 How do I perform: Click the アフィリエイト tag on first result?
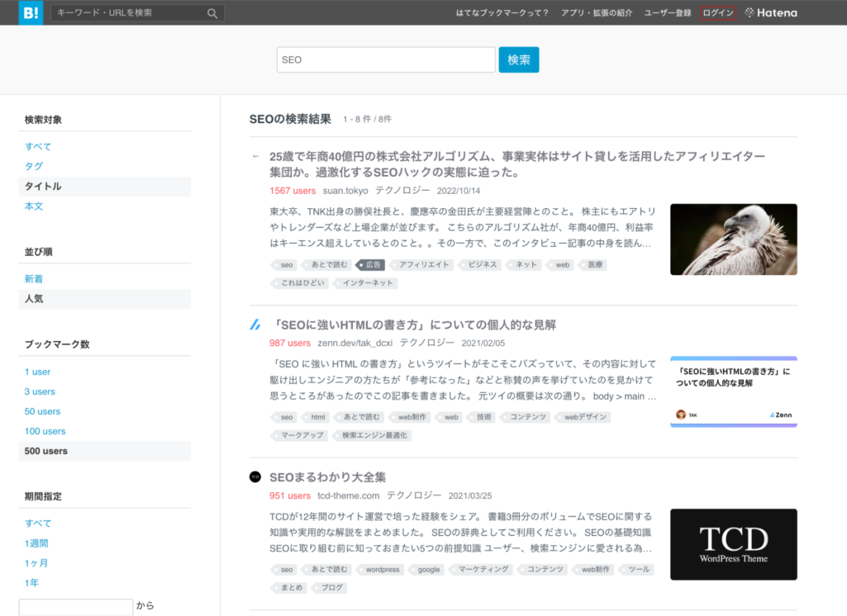[424, 265]
